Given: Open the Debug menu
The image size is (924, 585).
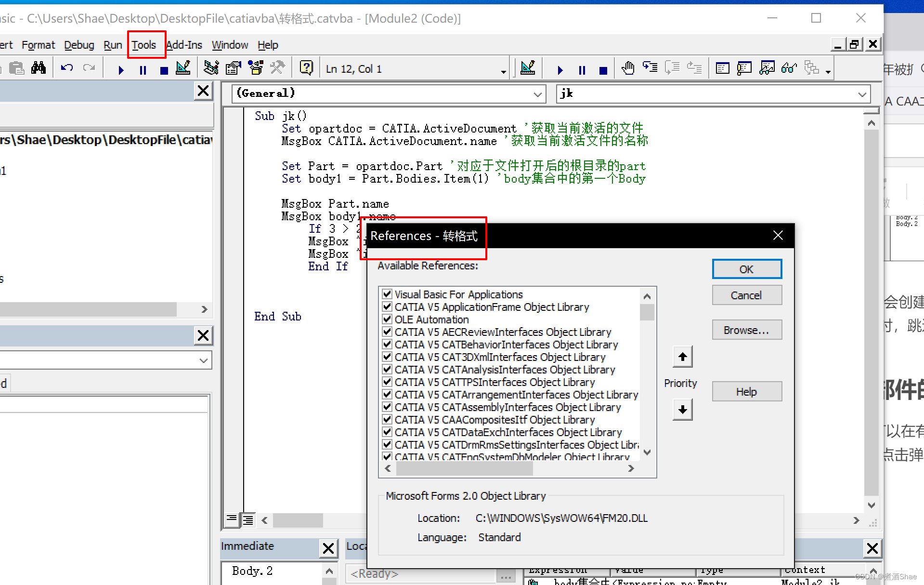Looking at the screenshot, I should (79, 45).
